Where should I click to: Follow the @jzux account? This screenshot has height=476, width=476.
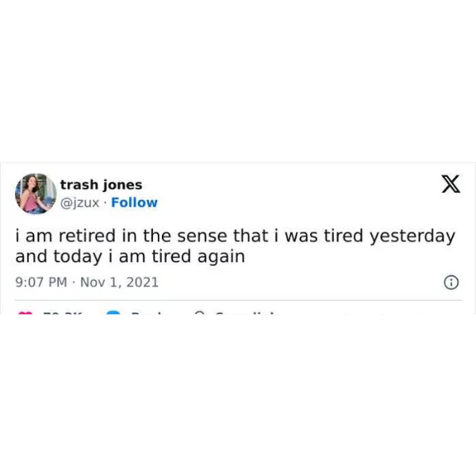click(134, 202)
